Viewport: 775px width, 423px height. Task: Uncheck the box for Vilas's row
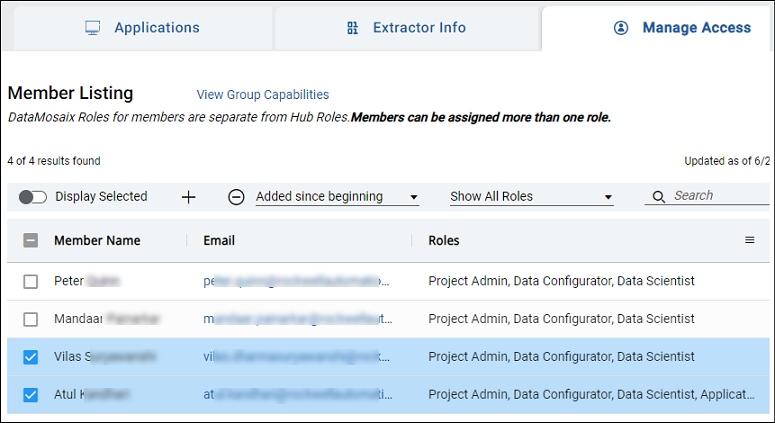pyautogui.click(x=31, y=357)
